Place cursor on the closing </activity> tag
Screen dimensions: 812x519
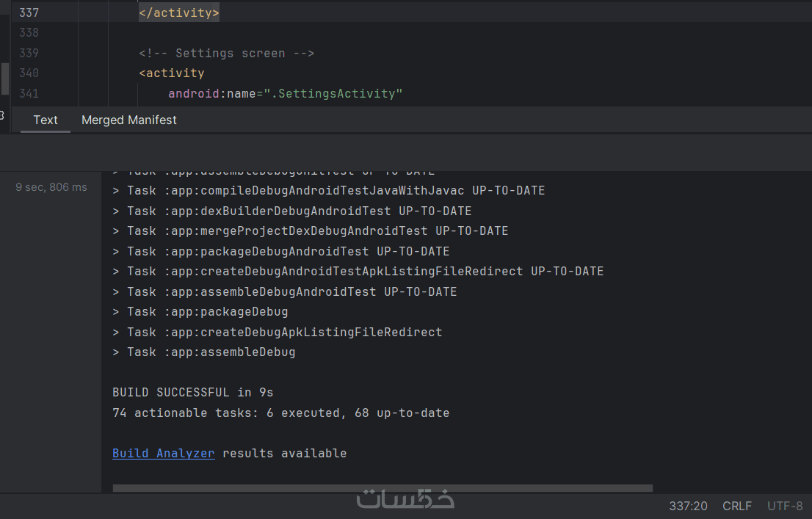click(x=179, y=13)
